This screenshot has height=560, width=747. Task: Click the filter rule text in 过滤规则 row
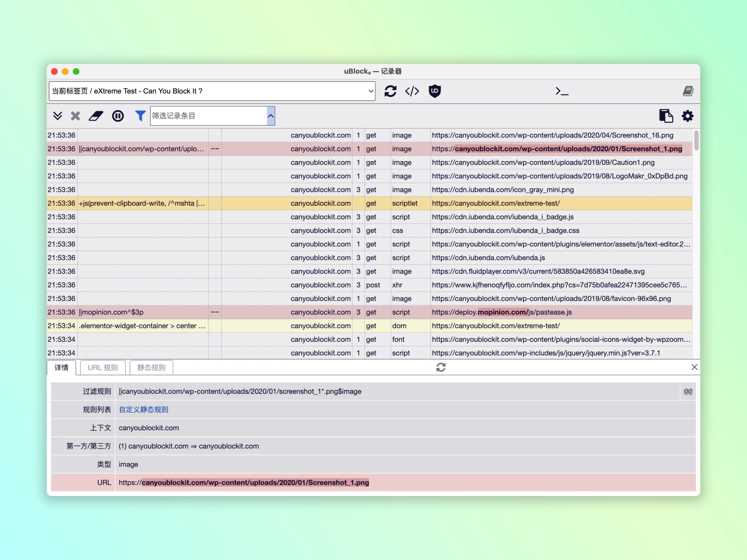point(240,392)
